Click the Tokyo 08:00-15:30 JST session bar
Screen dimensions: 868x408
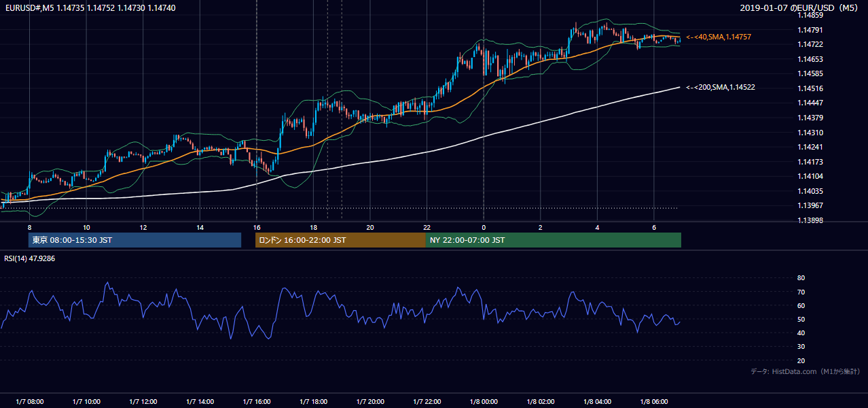[x=135, y=240]
